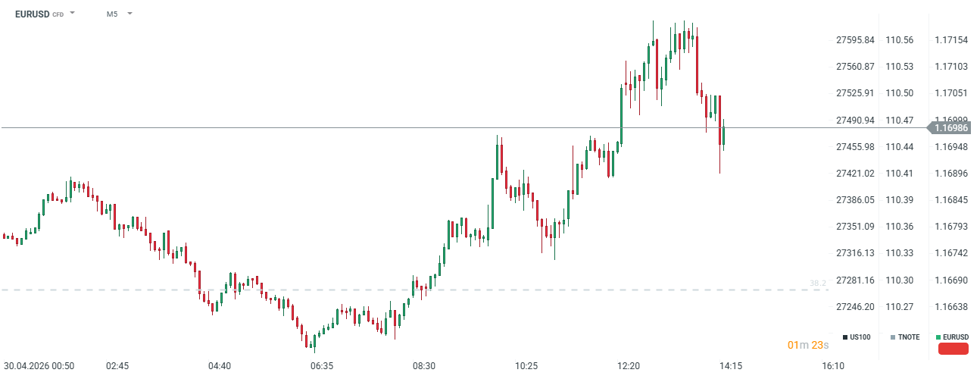
Task: Click the CFD tag beside EURUSD
Action: (58, 14)
